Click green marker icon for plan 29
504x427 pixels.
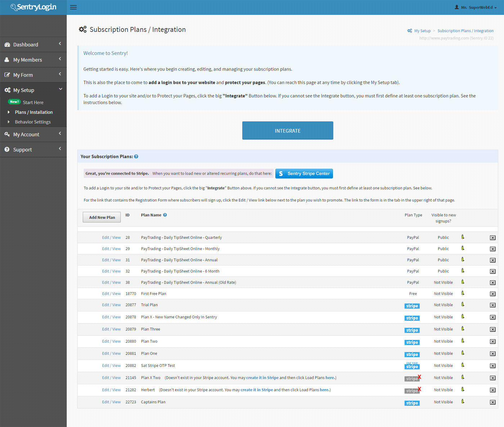coord(463,248)
